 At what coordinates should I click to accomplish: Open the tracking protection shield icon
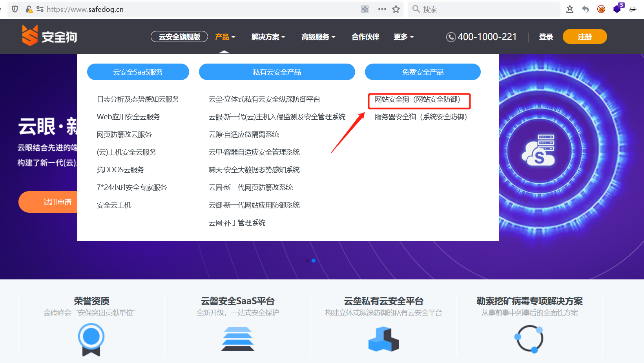[15, 9]
